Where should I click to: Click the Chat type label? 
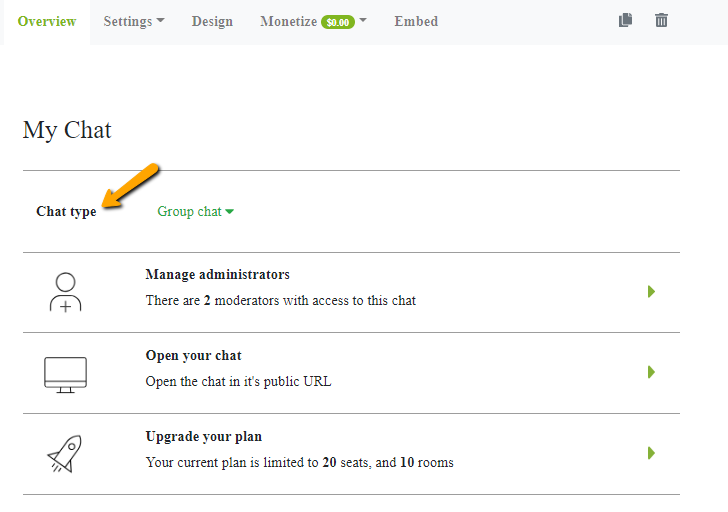tap(66, 211)
